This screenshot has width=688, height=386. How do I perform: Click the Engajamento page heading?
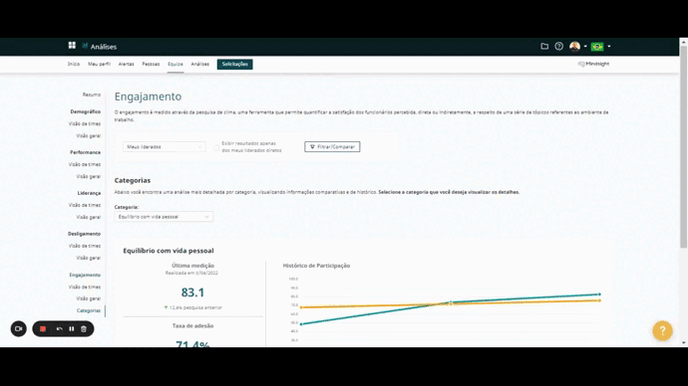point(148,96)
